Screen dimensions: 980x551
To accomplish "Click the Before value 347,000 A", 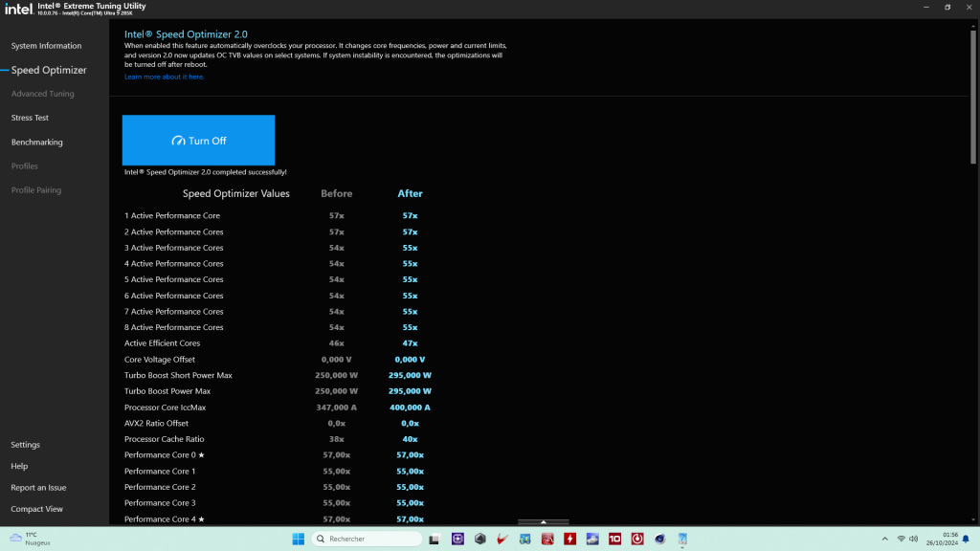I will [336, 408].
